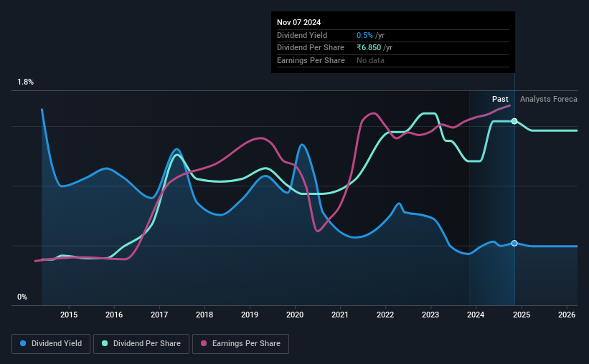Click the 'No data' Earnings Per Share value
This screenshot has width=589, height=364.
coord(370,60)
